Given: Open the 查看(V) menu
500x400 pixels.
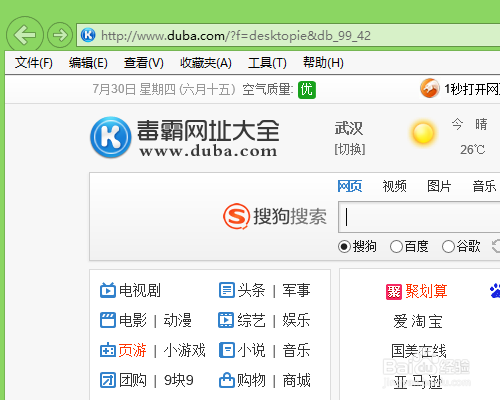Looking at the screenshot, I should point(144,63).
